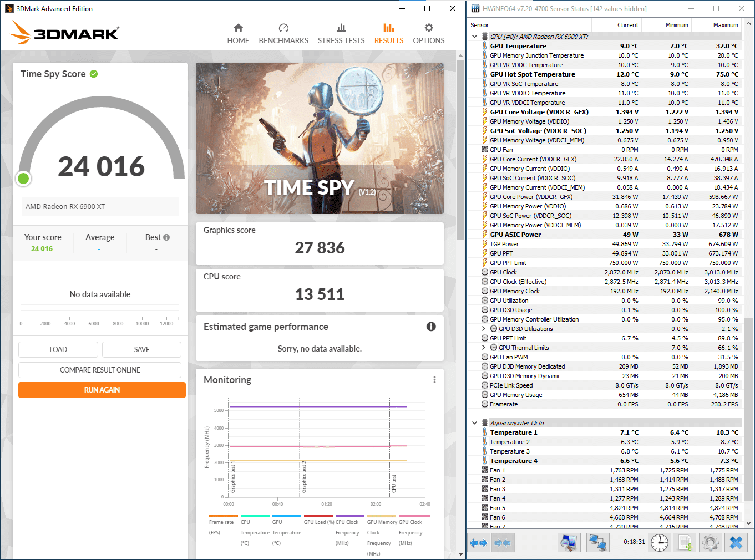Viewport: 755px width, 560px height.
Task: Click the AMD Radeon RX 6900 XT label
Action: click(x=65, y=206)
